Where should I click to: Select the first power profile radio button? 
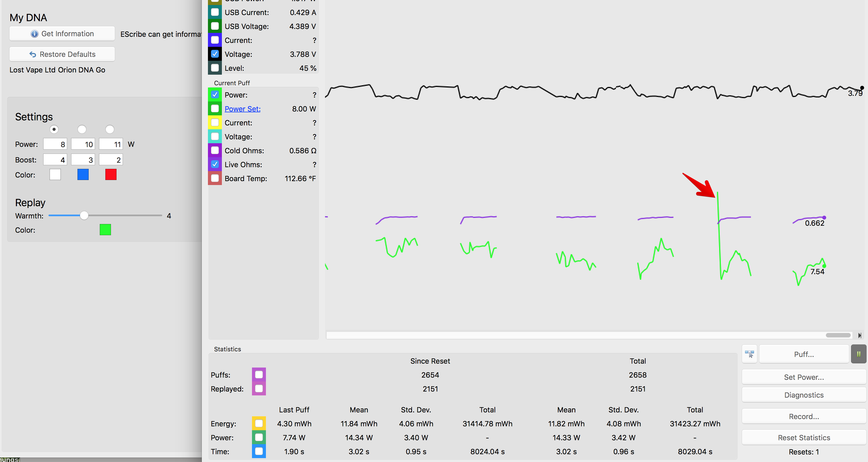tap(54, 129)
